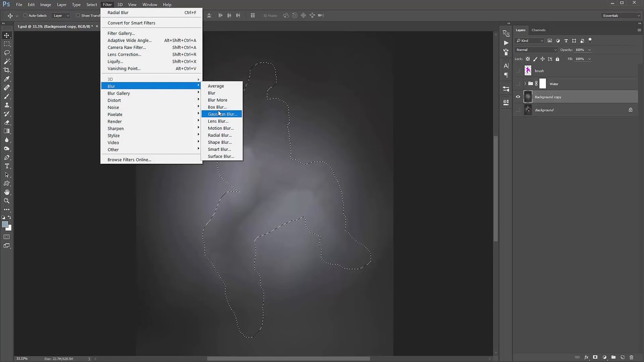Enable Show Transform Controls checkbox
Viewport: 644px width, 362px height.
point(77,16)
